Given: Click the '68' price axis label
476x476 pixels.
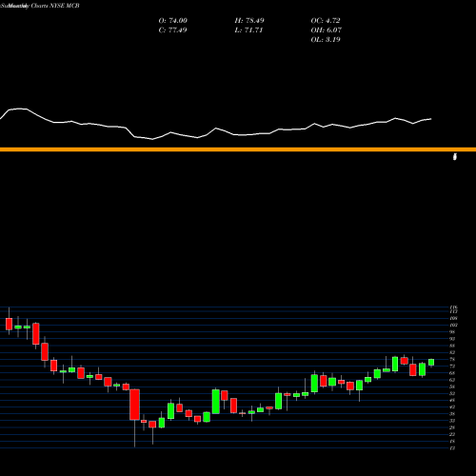Looking at the screenshot, I should tap(452, 373).
